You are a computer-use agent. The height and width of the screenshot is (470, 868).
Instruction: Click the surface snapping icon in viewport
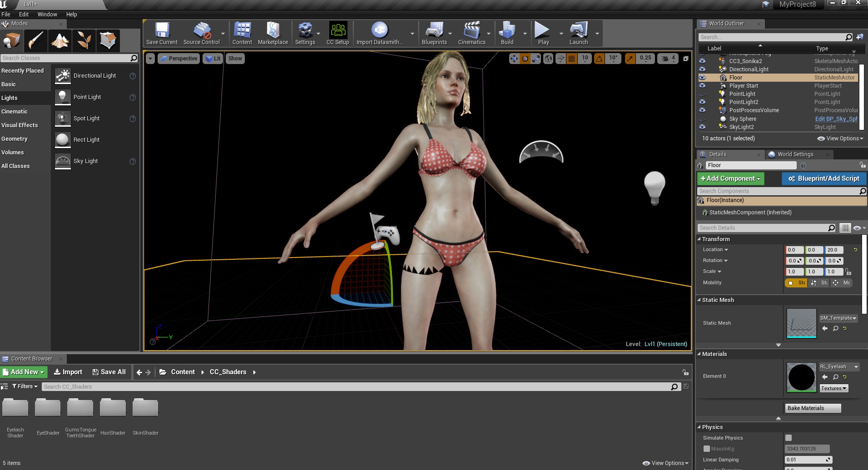coord(561,59)
